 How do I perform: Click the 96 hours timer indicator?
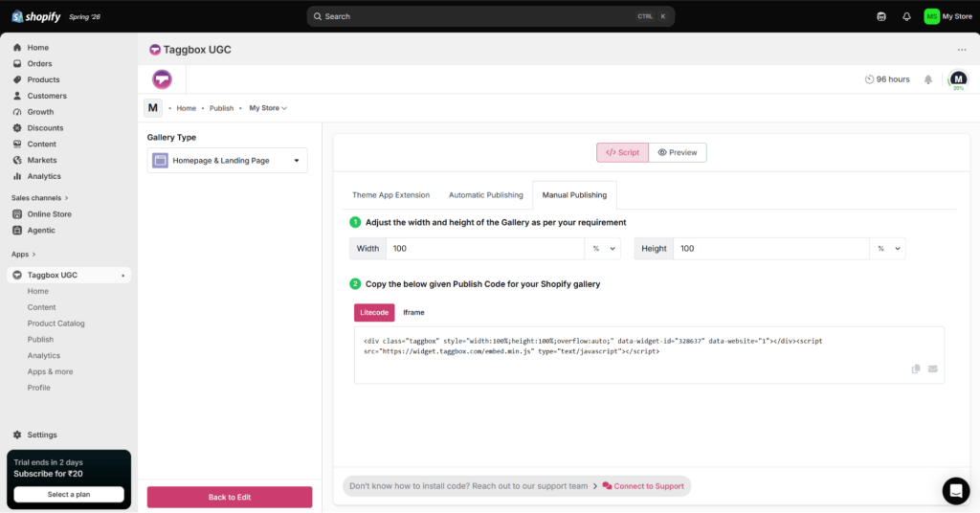[887, 79]
